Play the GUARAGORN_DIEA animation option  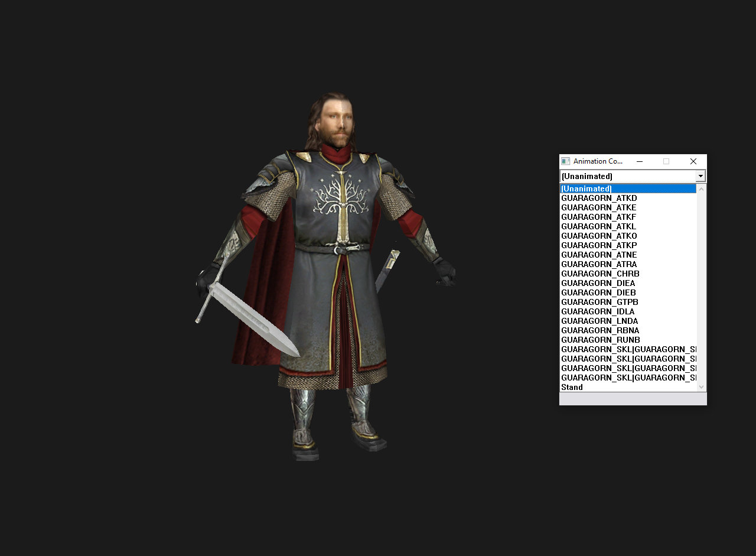point(628,283)
